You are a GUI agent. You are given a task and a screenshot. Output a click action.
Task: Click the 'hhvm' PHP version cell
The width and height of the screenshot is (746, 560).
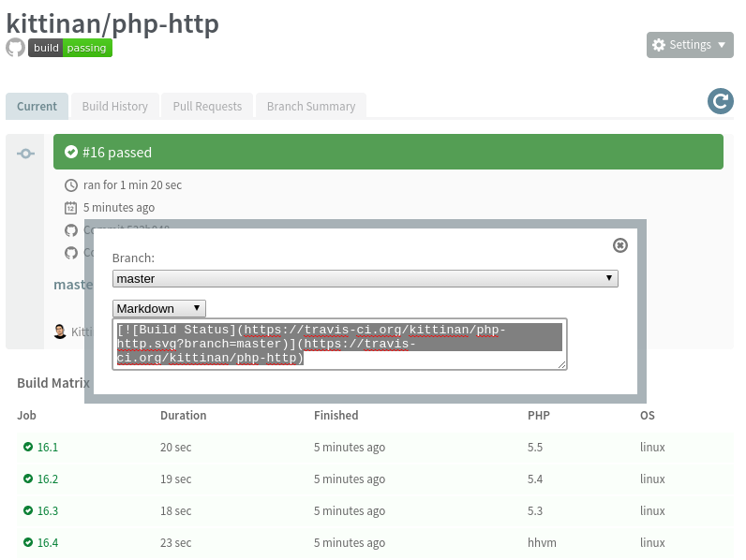[542, 543]
